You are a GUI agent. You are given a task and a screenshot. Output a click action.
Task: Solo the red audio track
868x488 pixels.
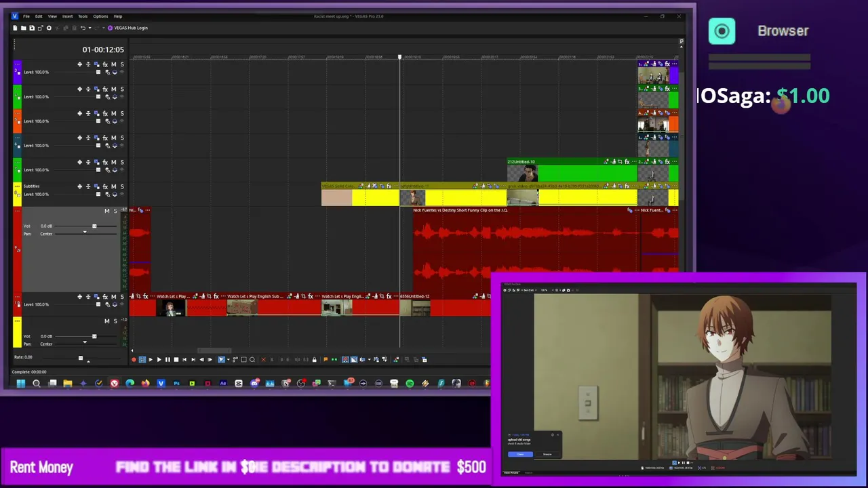115,211
